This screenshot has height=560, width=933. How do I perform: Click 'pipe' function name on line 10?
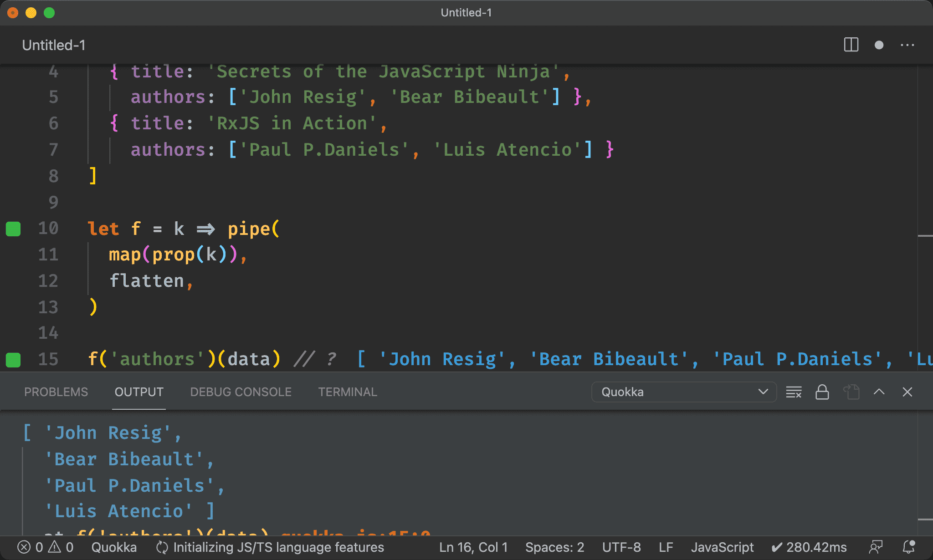(x=249, y=229)
